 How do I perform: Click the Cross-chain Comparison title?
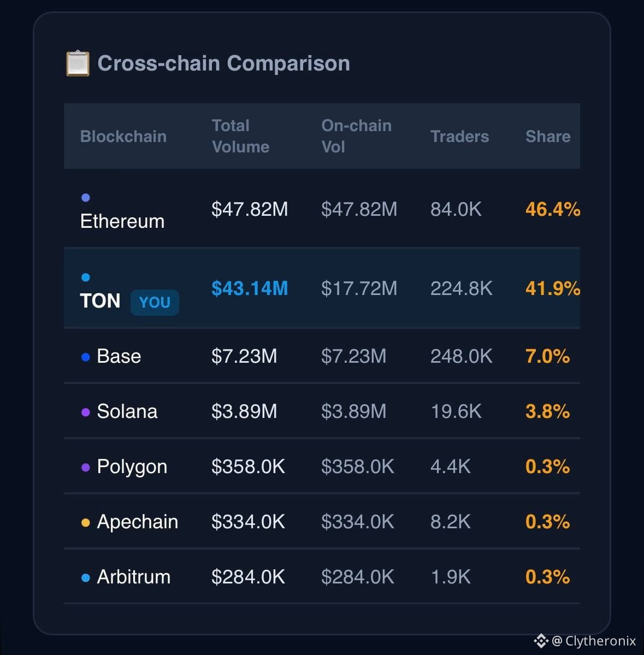pyautogui.click(x=224, y=63)
